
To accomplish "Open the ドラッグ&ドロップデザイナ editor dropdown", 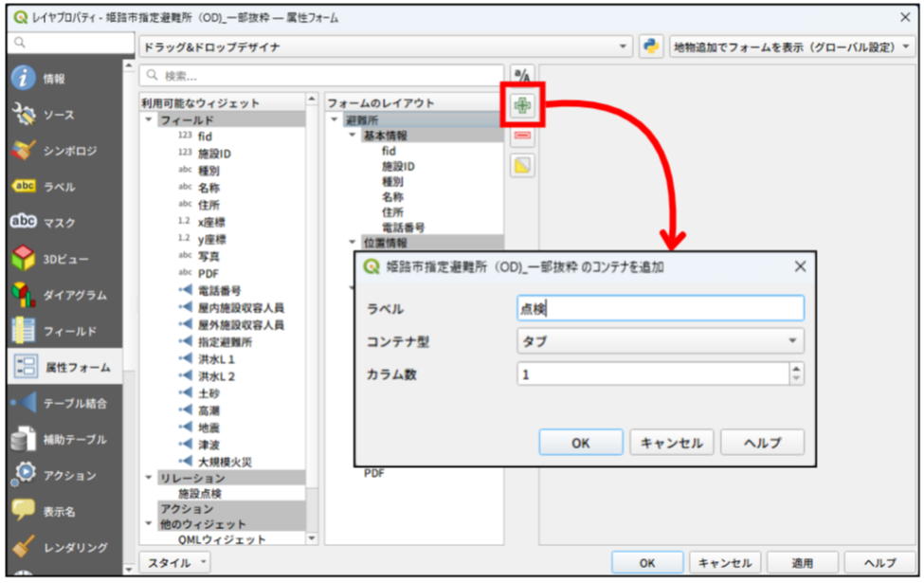I will tap(385, 46).
